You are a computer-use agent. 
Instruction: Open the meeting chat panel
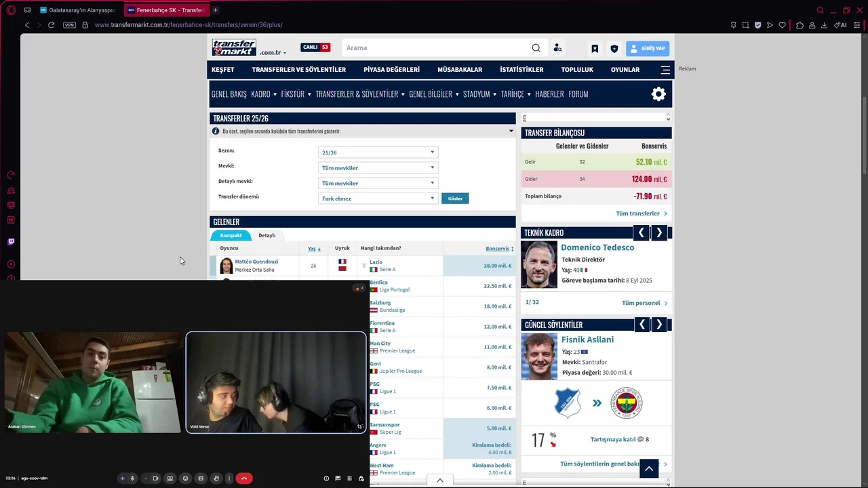pyautogui.click(x=338, y=479)
